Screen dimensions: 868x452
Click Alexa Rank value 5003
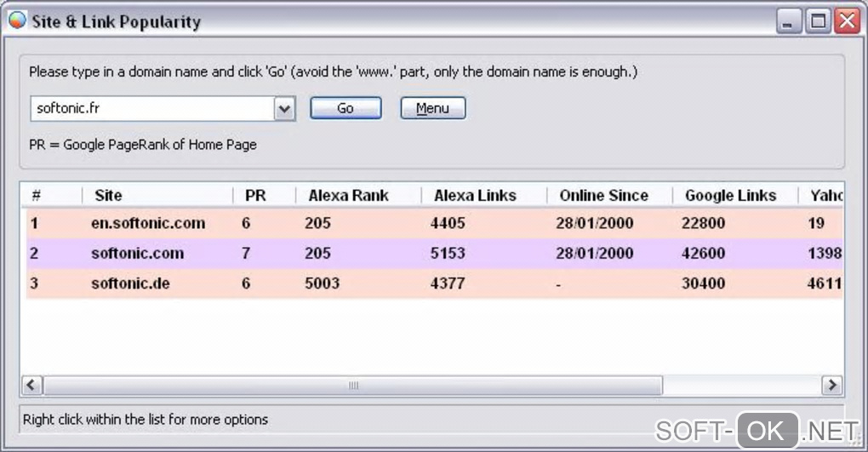[322, 283]
